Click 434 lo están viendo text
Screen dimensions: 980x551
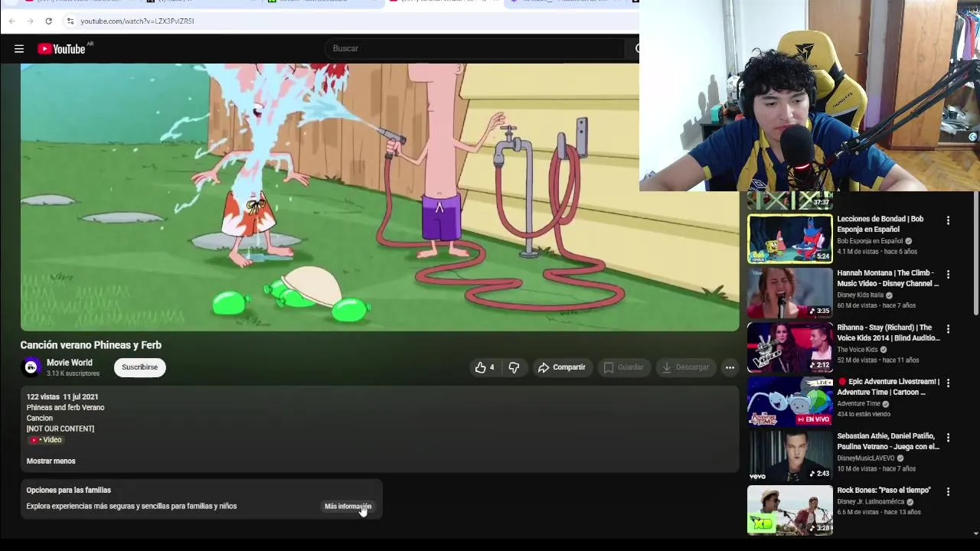pos(864,414)
